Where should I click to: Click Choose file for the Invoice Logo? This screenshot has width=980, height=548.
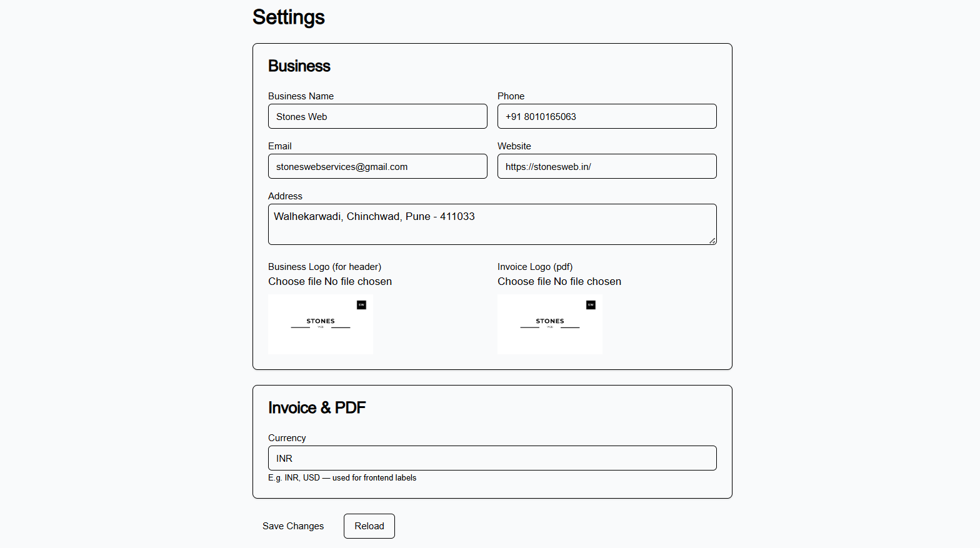(518, 281)
